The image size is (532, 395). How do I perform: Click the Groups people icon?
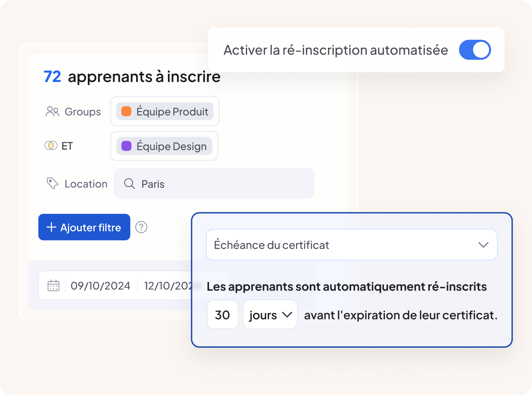point(52,111)
